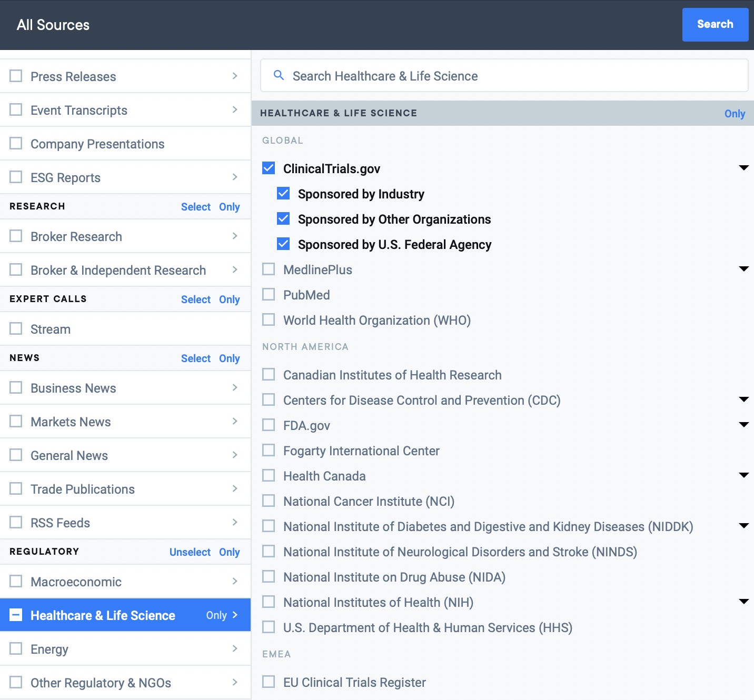The height and width of the screenshot is (700, 754).
Task: Expand the RSS Feeds chevron
Action: pos(235,522)
